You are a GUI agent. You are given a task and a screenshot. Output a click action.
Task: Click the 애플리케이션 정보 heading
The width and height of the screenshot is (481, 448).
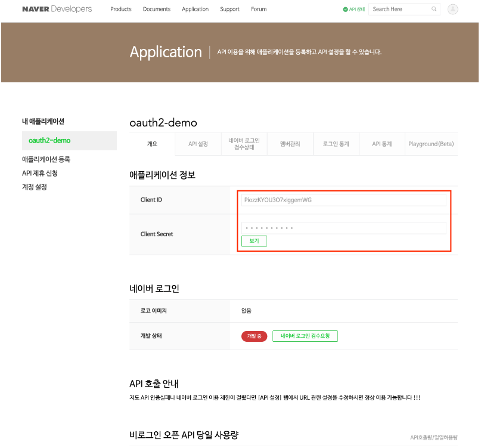click(x=162, y=175)
